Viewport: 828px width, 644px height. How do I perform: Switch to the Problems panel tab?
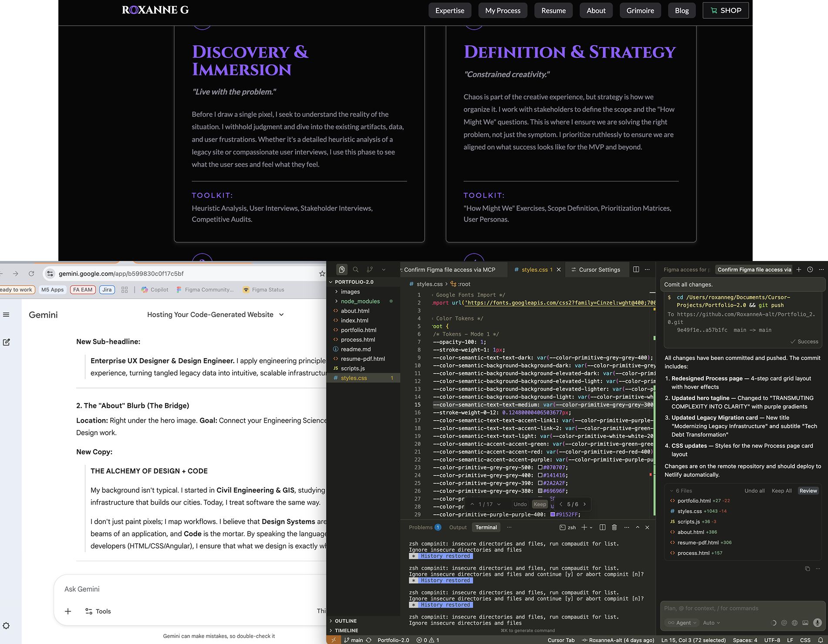pos(421,527)
